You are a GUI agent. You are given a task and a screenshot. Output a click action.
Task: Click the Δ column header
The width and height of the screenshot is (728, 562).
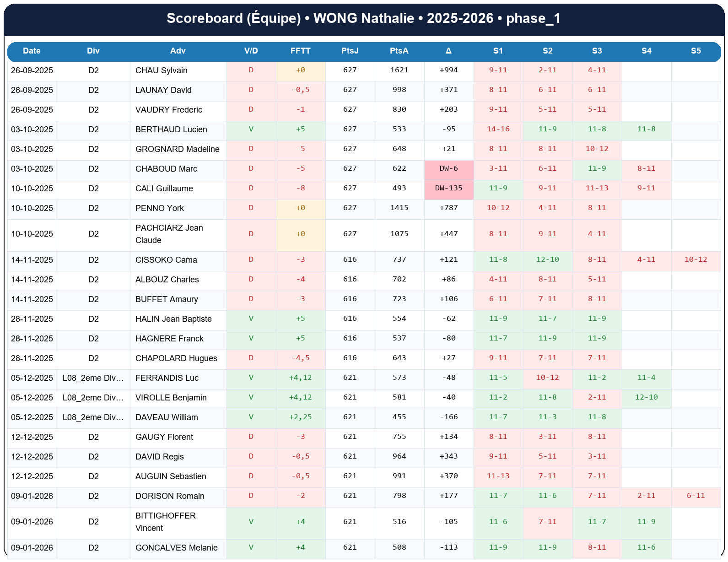click(448, 51)
